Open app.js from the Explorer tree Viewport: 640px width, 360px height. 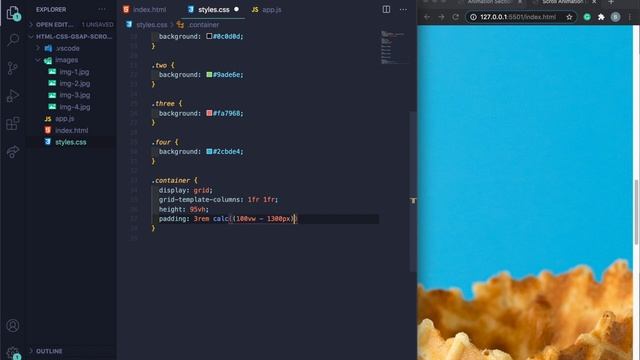tap(64, 119)
